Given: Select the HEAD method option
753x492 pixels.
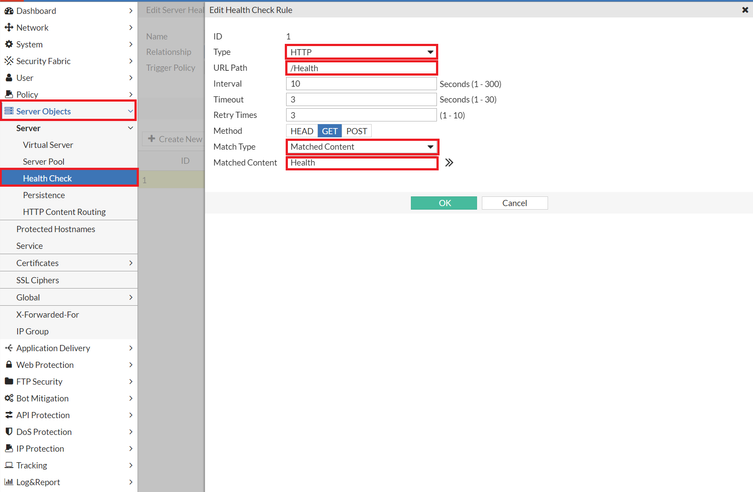Looking at the screenshot, I should [x=302, y=131].
